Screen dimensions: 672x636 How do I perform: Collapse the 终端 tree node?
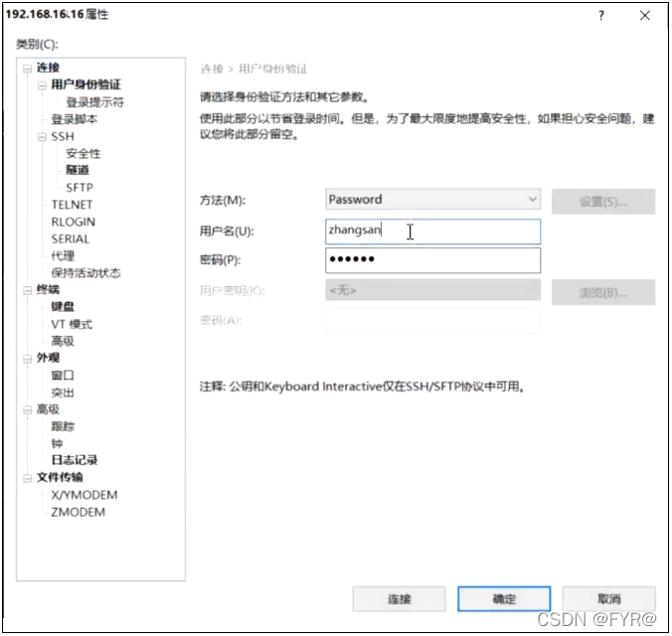28,290
